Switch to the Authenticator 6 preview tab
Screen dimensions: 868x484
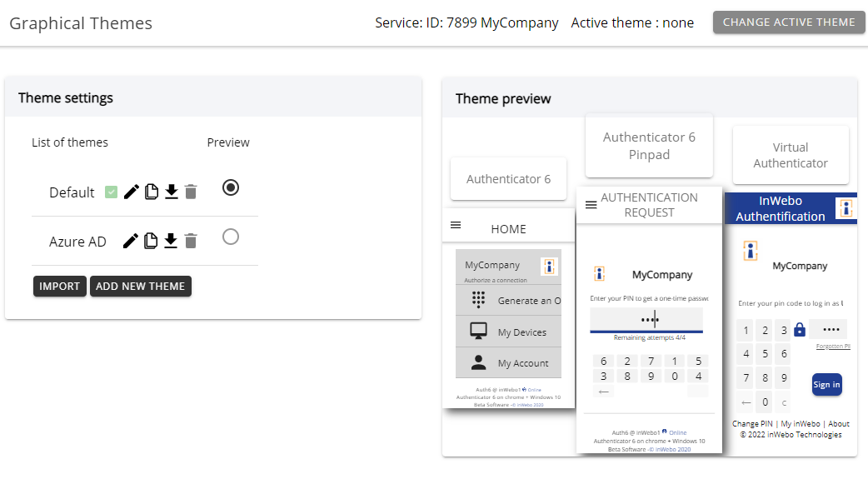tap(508, 179)
